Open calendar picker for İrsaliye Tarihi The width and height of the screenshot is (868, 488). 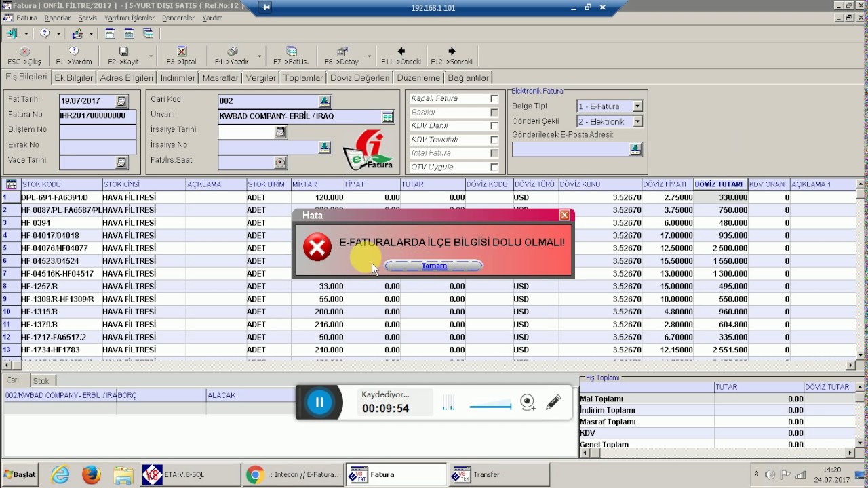click(280, 132)
